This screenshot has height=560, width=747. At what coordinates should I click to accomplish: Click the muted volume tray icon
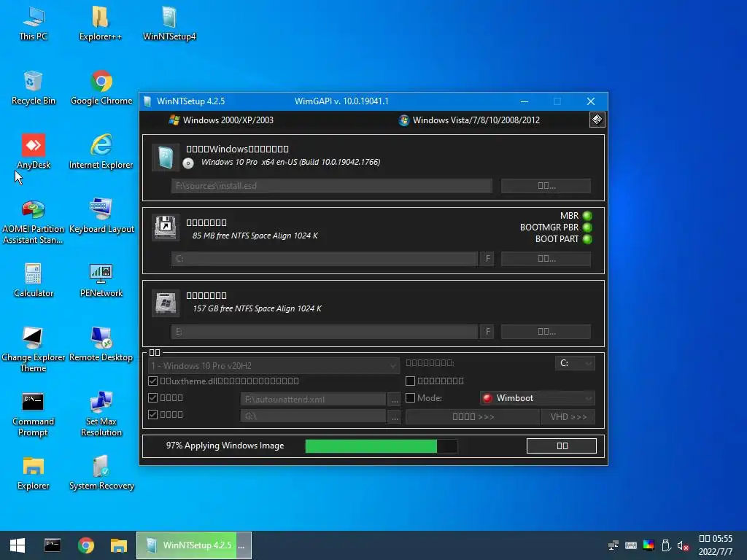[683, 545]
